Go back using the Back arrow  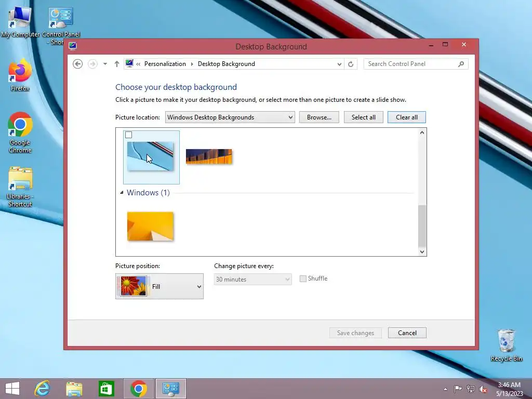tap(78, 64)
